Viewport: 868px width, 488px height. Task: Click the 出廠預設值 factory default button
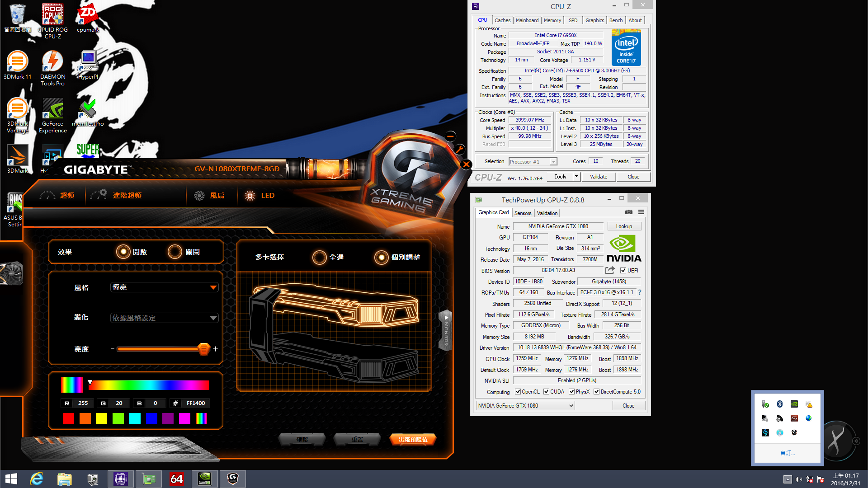(x=413, y=439)
